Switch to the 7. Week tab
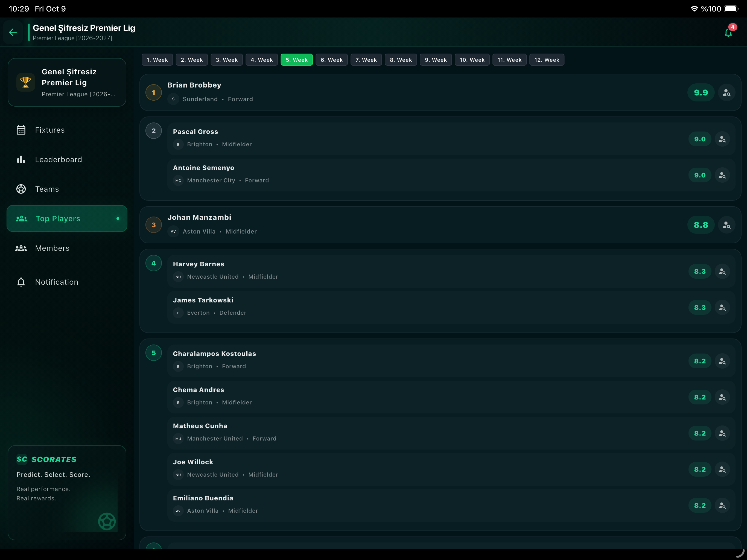 click(366, 60)
